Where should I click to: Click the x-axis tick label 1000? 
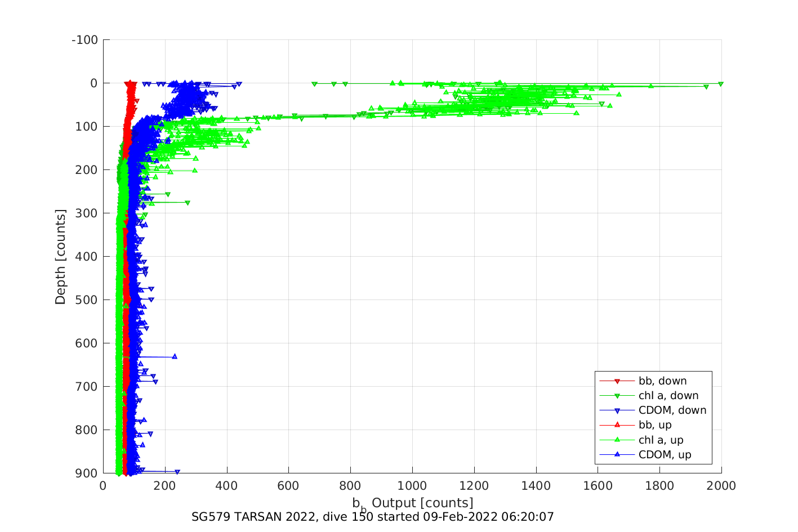point(412,486)
